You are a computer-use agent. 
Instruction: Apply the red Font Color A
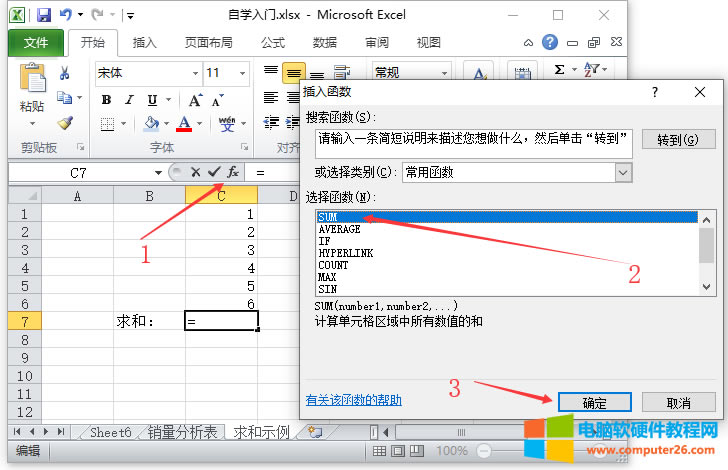184,124
